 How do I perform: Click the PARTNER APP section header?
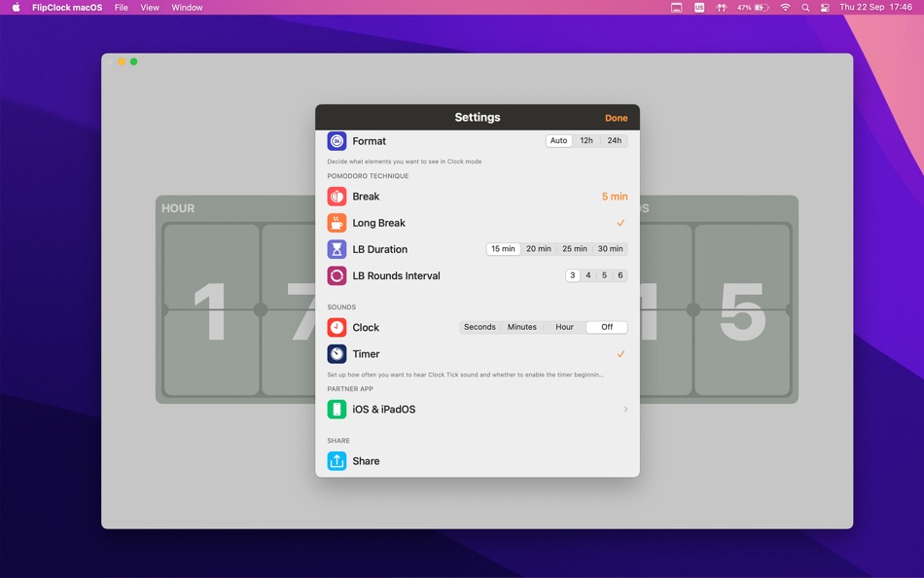point(350,389)
